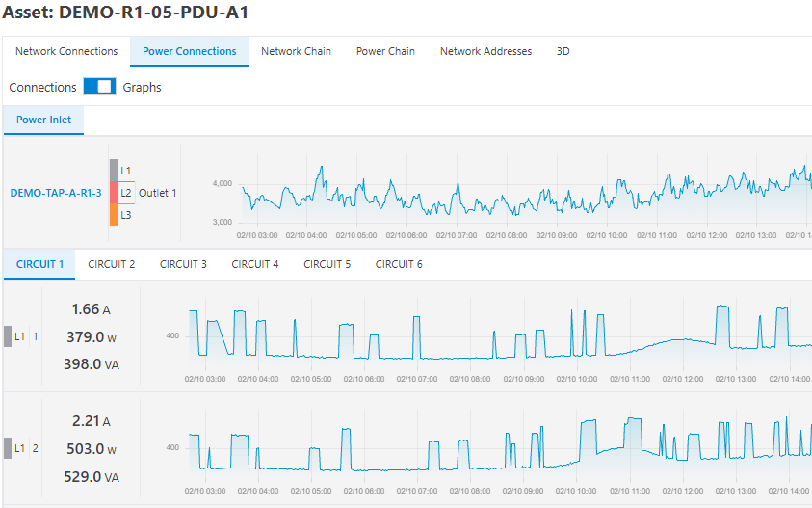Open the 3D tab
Image resolution: width=812 pixels, height=508 pixels.
coord(563,51)
